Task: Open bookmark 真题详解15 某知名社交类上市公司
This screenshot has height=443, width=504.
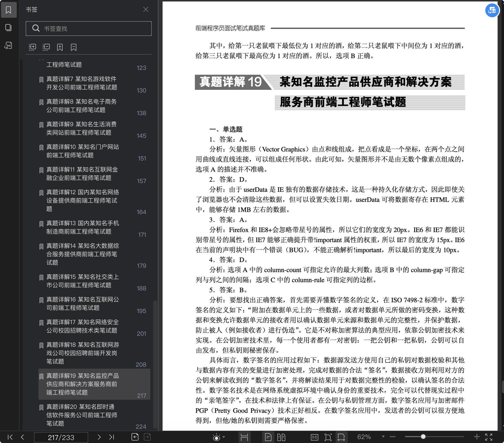Action: [94, 281]
